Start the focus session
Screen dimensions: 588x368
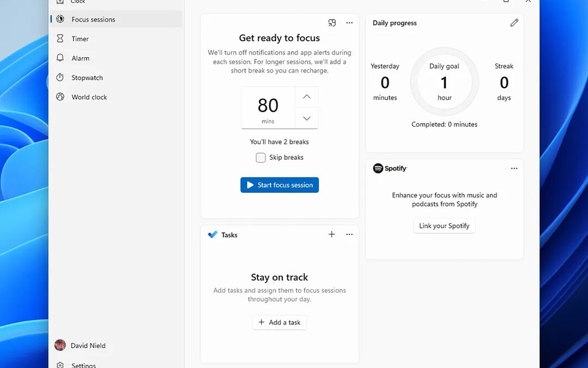click(279, 185)
